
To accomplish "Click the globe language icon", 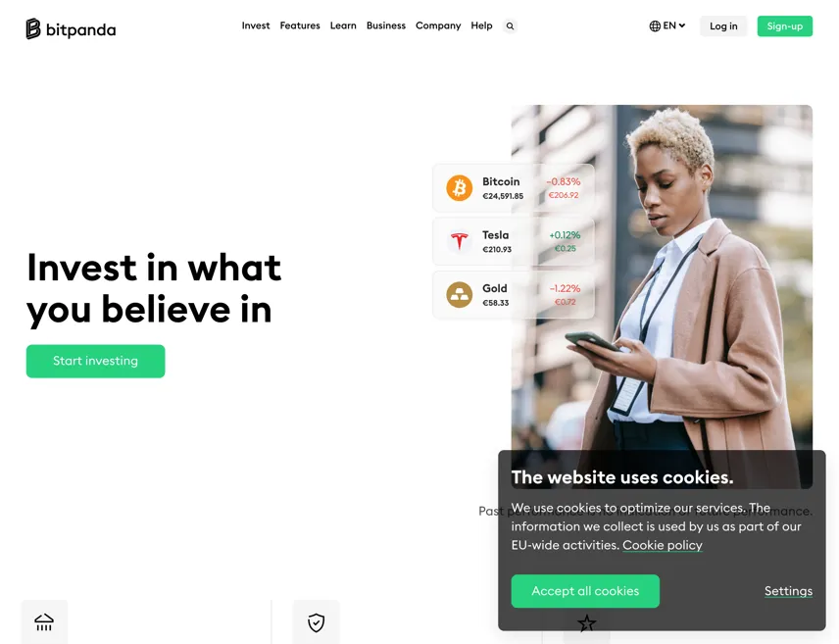I will click(655, 25).
